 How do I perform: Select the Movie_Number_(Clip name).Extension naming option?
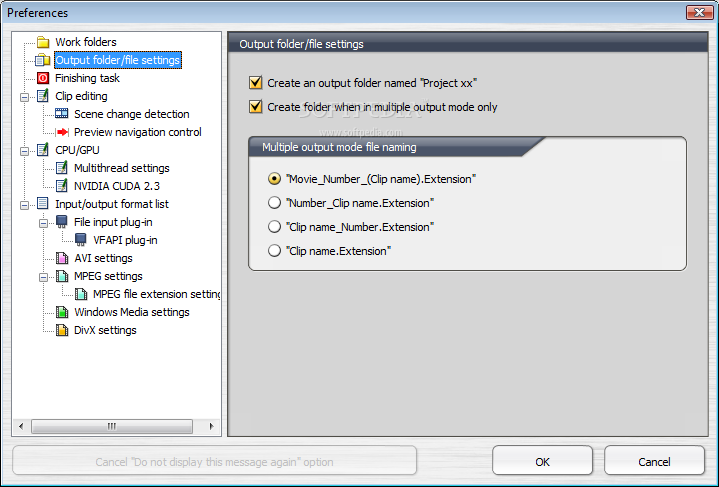point(274,179)
